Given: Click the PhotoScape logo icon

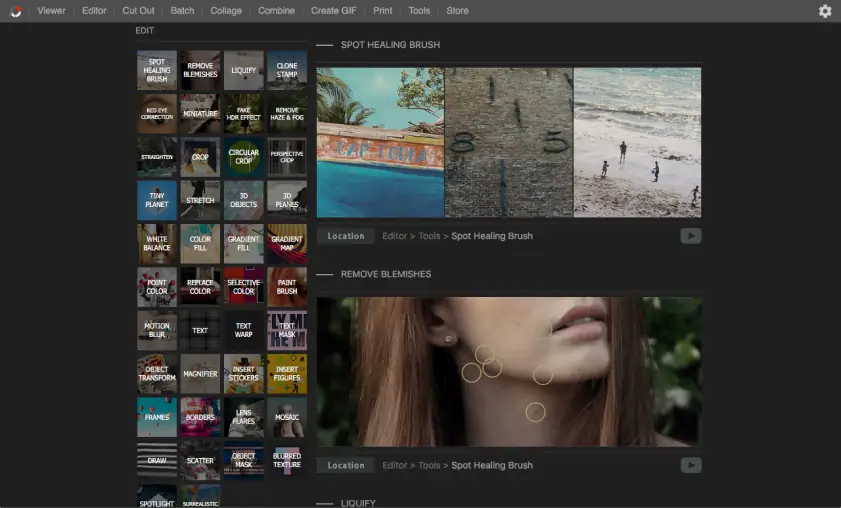Looking at the screenshot, I should [16, 11].
